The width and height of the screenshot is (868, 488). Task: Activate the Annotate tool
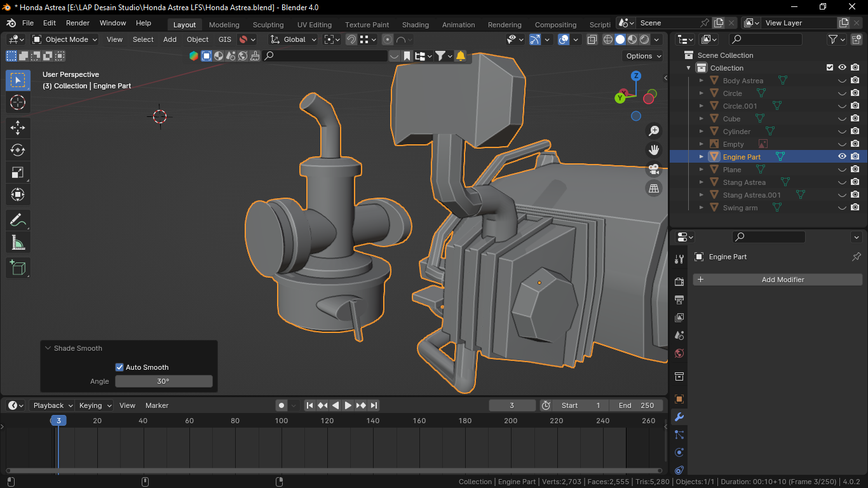pyautogui.click(x=18, y=220)
